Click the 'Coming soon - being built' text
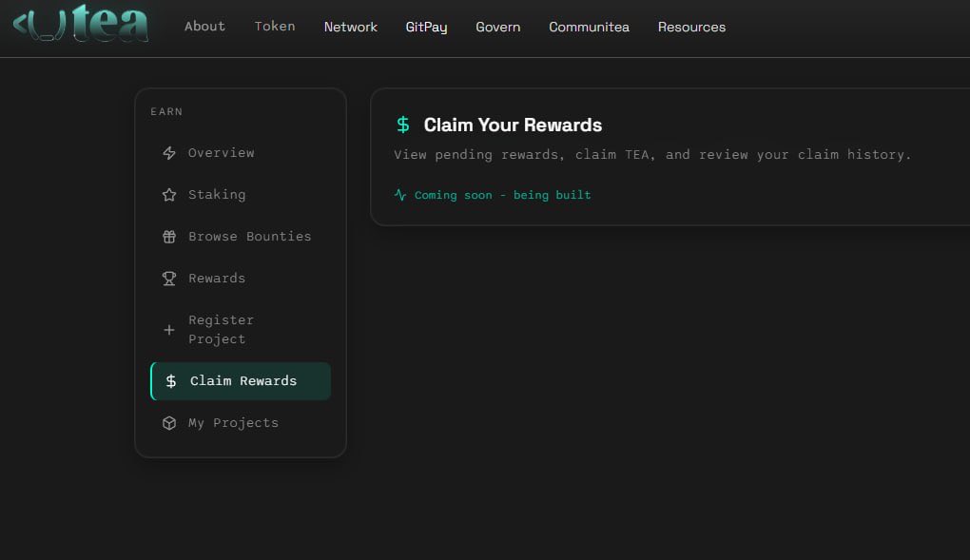970x560 pixels. [502, 195]
